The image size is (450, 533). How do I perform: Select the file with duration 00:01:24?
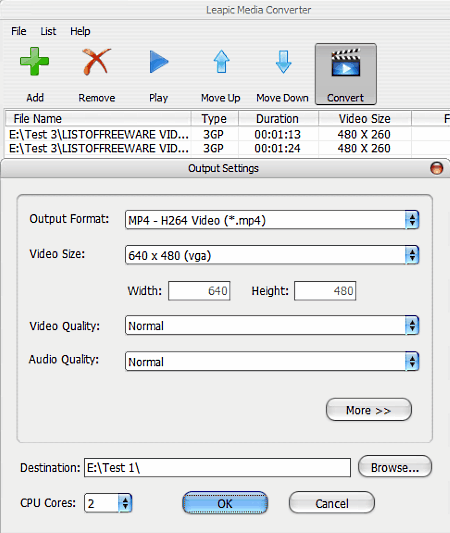[x=227, y=148]
